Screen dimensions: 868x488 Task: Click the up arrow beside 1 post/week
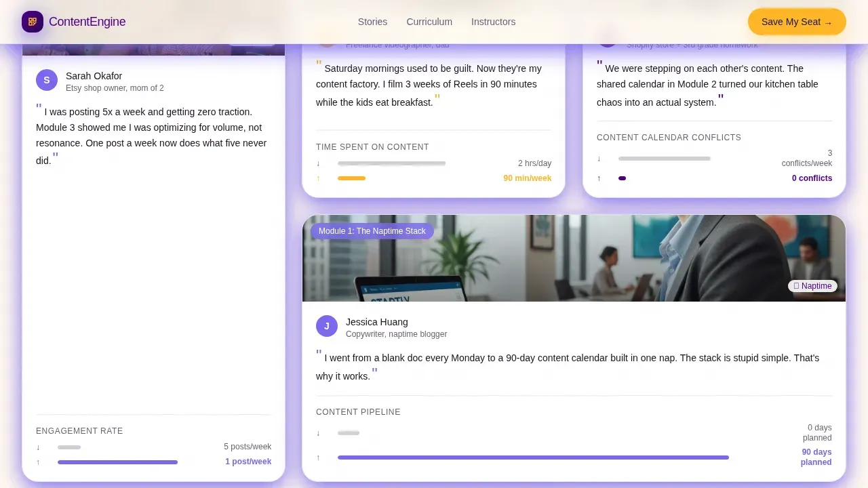(38, 462)
